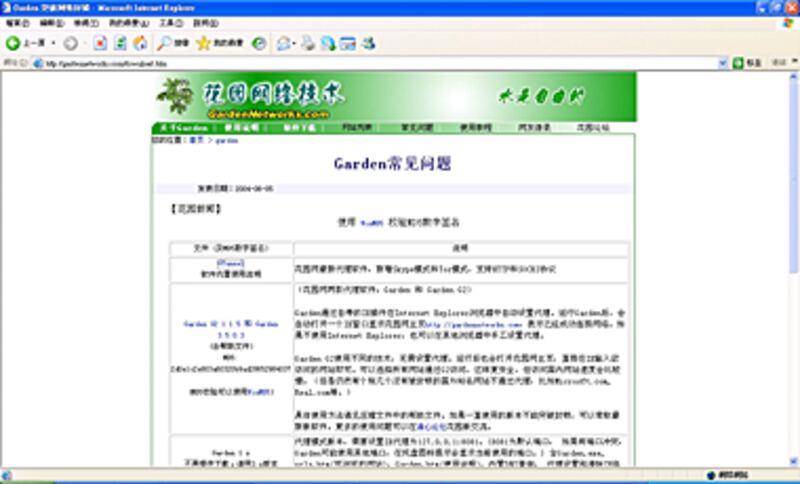
Task: Click the 'Garden常见问题' page heading
Action: [392, 164]
